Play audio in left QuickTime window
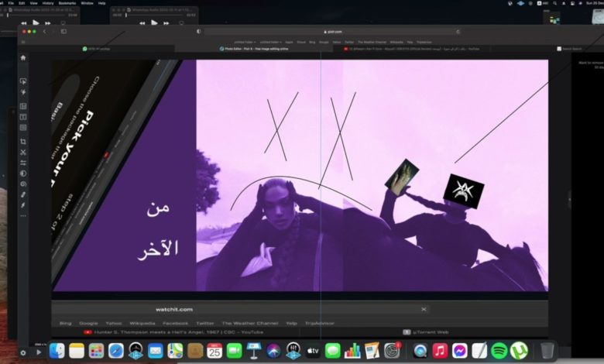 click(x=36, y=22)
